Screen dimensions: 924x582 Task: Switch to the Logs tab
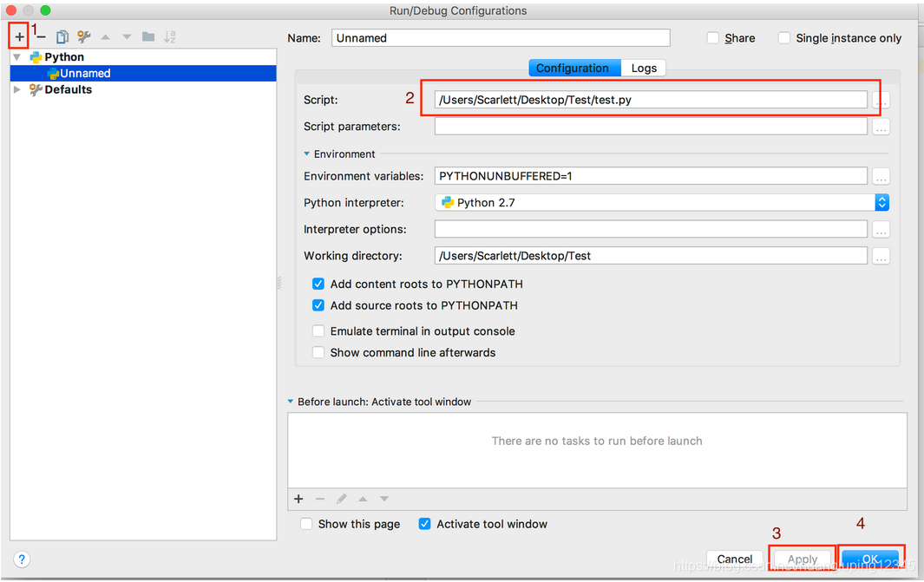644,68
